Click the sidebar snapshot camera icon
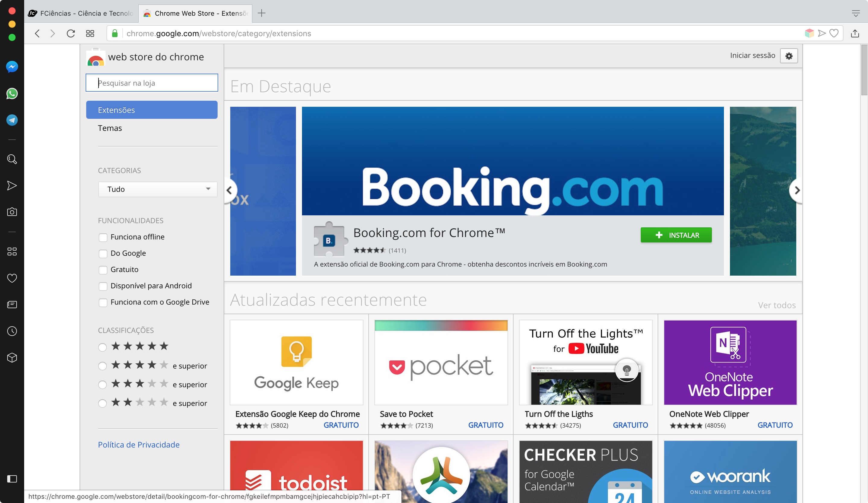 pyautogui.click(x=12, y=212)
